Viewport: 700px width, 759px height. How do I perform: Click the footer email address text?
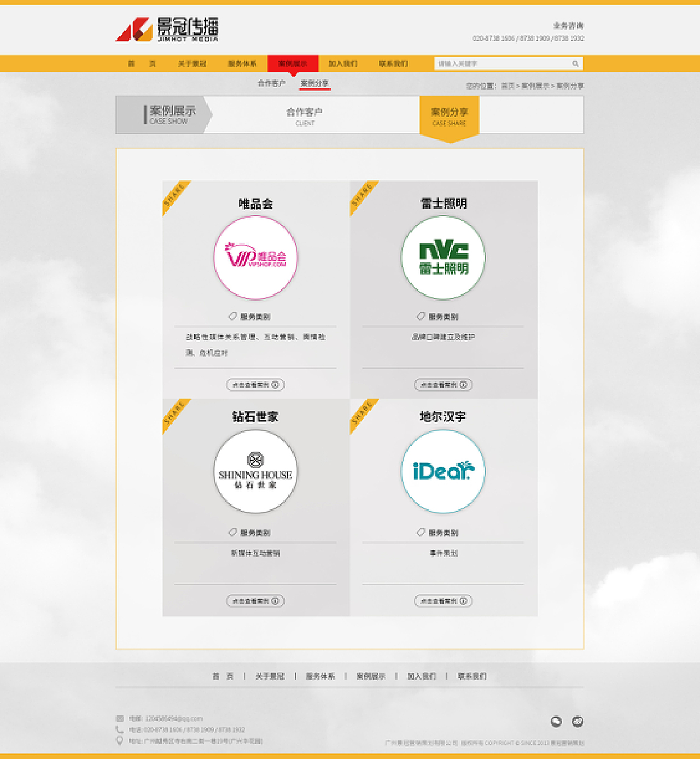[x=174, y=719]
